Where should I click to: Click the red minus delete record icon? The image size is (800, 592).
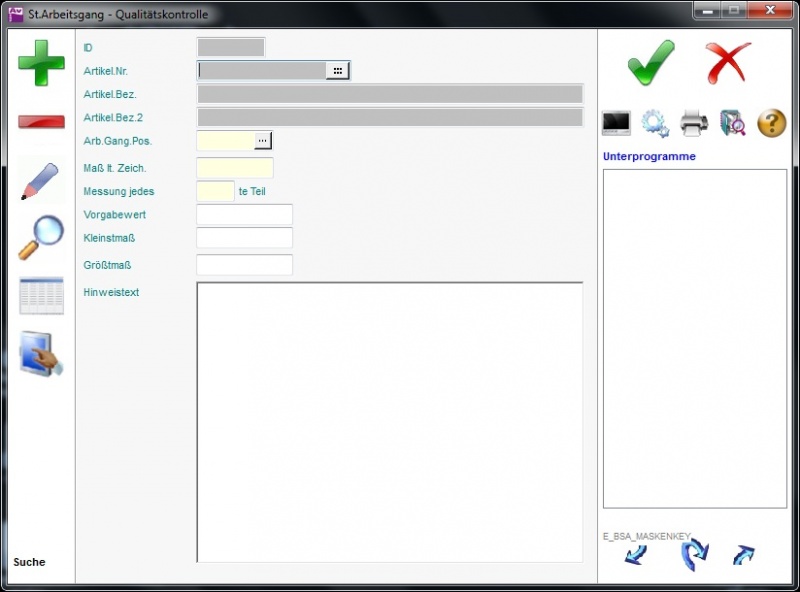coord(41,122)
